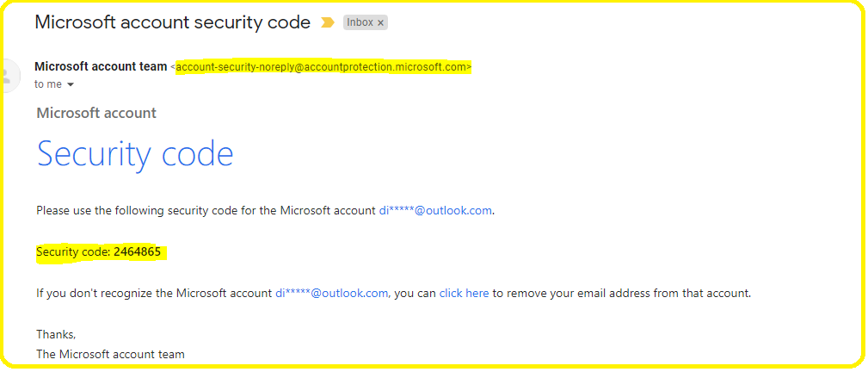
Task: Click the 'Thanks,' closing line
Action: tap(56, 334)
